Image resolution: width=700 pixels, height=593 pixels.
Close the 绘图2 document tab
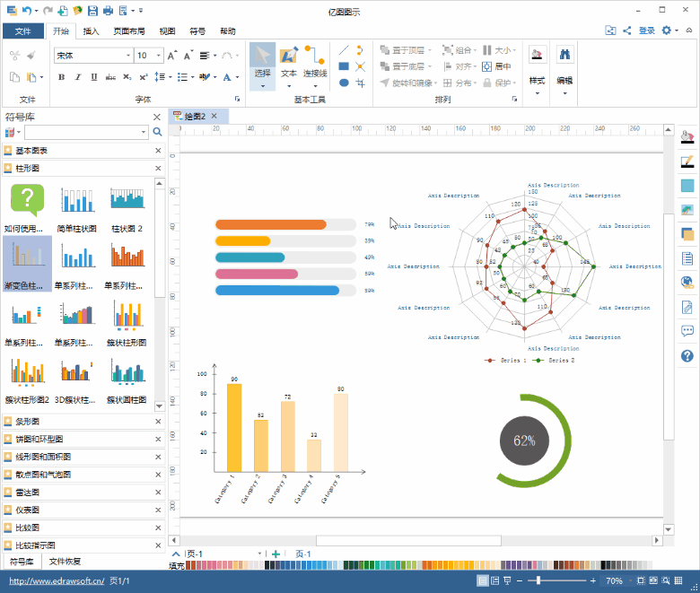[214, 116]
